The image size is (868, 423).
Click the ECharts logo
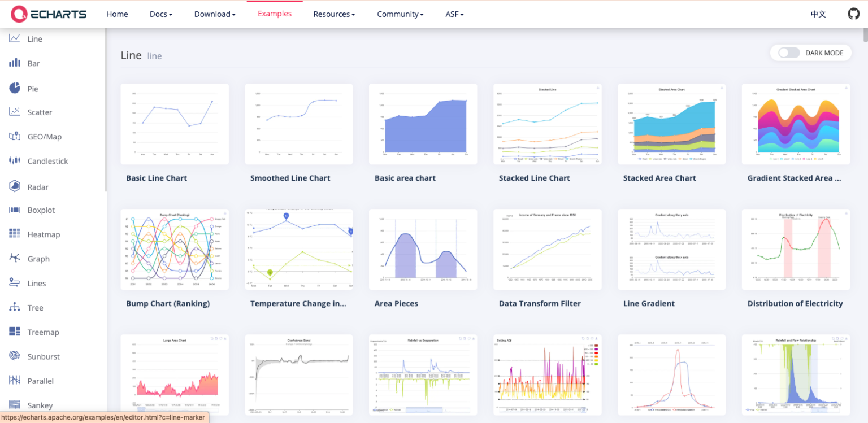point(49,14)
